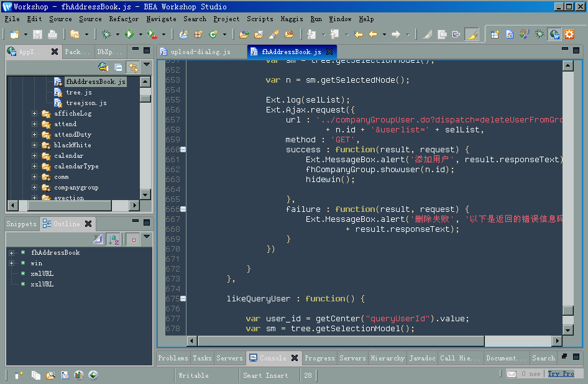Toggle Mark Occurrences highlighter icon
This screenshot has width=588, height=384.
471,35
